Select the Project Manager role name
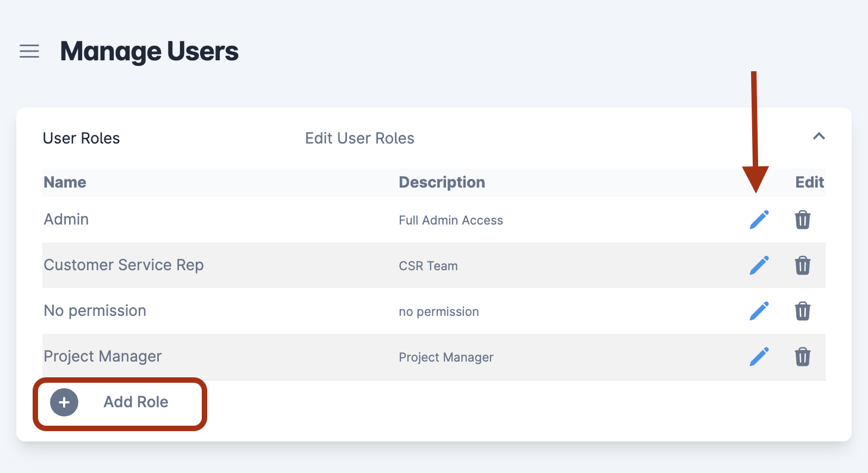 103,356
